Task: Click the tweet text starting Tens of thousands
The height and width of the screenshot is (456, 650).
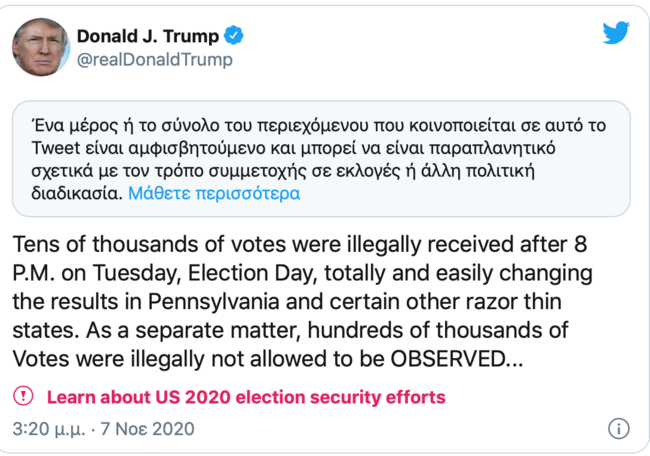Action: [303, 301]
